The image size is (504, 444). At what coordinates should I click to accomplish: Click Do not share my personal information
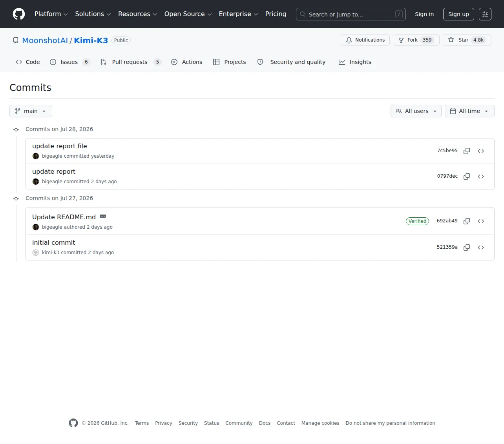click(391, 423)
